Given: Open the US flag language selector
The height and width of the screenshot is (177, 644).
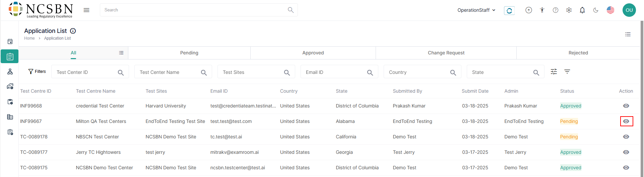Looking at the screenshot, I should point(610,10).
